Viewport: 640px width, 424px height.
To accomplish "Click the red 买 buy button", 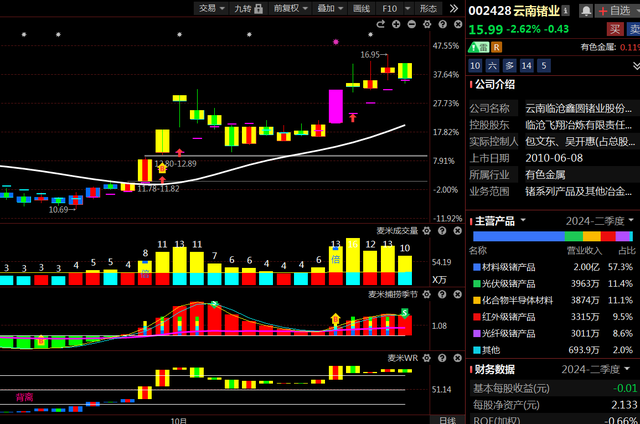I will click(x=615, y=29).
